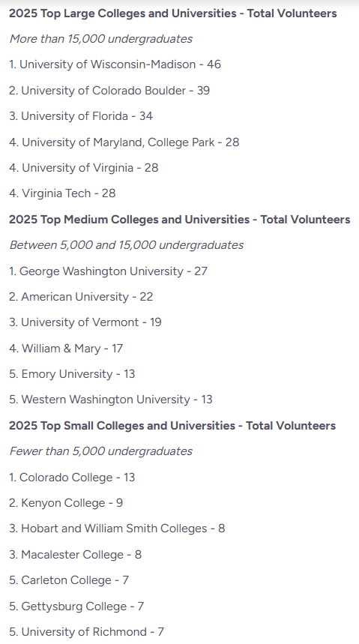Select the University of Virginia entry
Screen dimensions: 359x644
tap(84, 168)
